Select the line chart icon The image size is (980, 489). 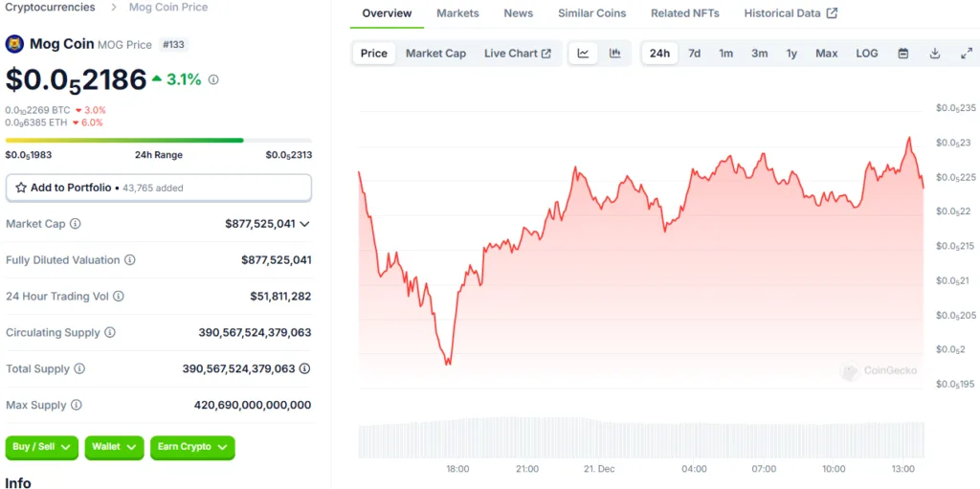coord(583,54)
